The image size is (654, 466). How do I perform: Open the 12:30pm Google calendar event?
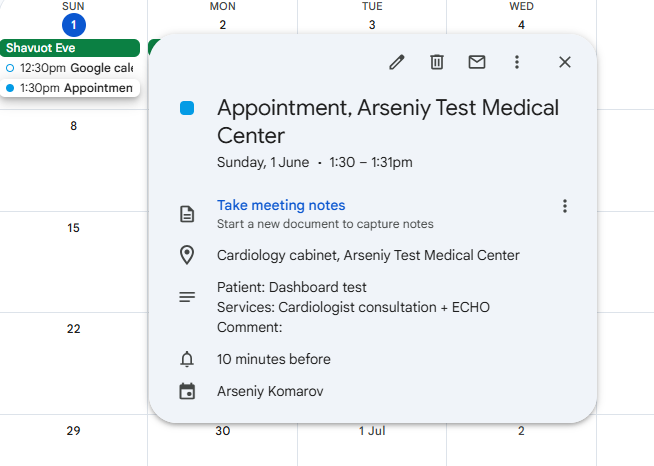pos(70,68)
